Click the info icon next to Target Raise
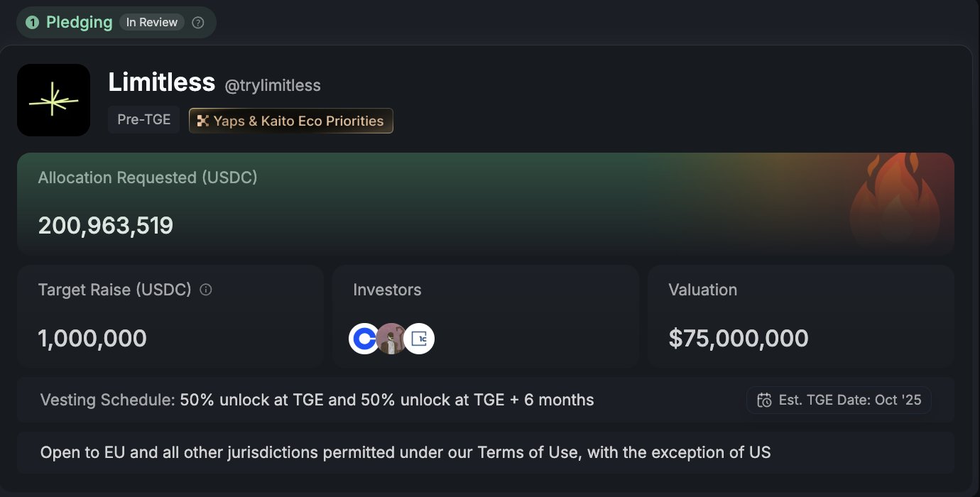 (x=206, y=290)
